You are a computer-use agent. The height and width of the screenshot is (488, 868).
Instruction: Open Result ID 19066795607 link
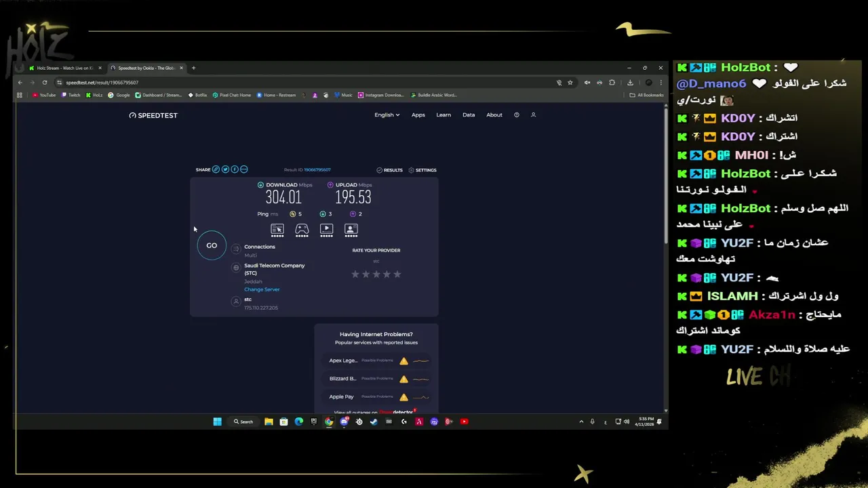[x=317, y=169]
